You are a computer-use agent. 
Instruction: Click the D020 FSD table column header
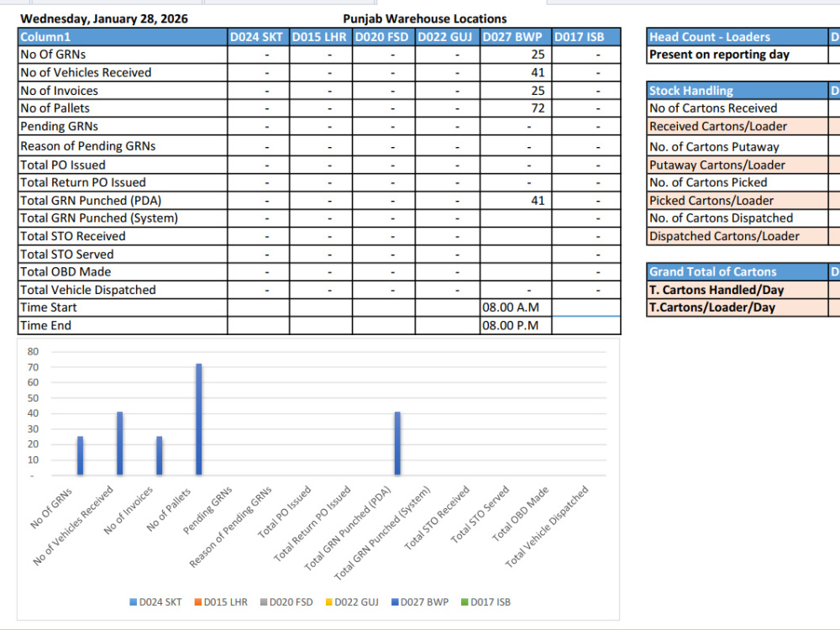tap(384, 37)
